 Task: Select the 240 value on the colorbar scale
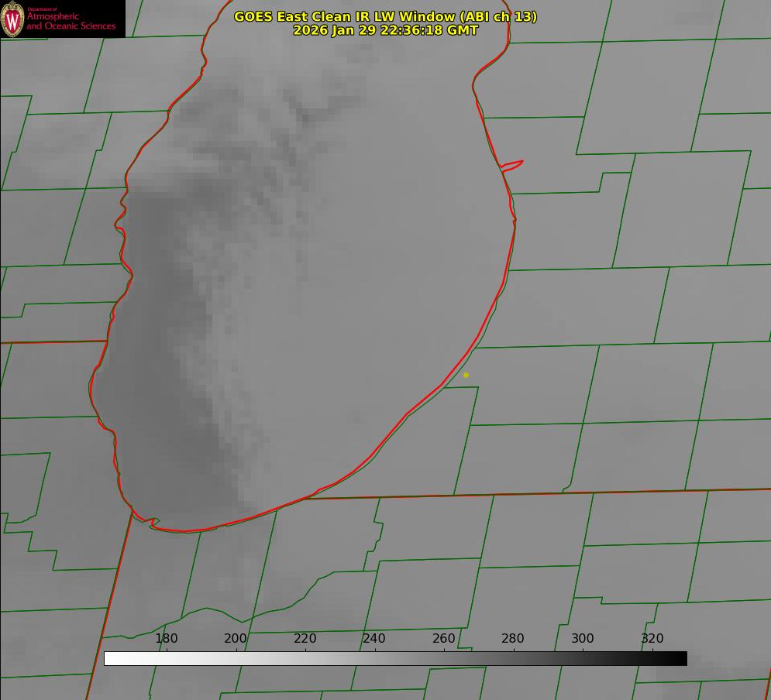click(x=374, y=638)
